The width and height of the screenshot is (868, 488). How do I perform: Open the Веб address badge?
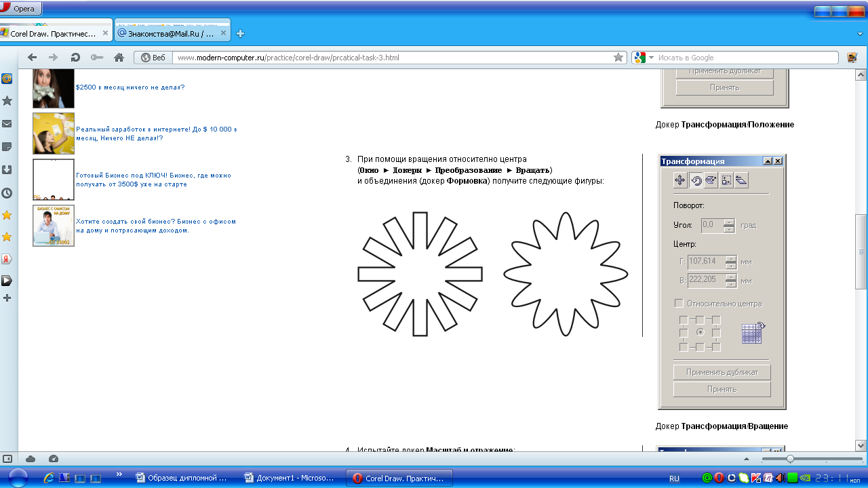pos(153,58)
